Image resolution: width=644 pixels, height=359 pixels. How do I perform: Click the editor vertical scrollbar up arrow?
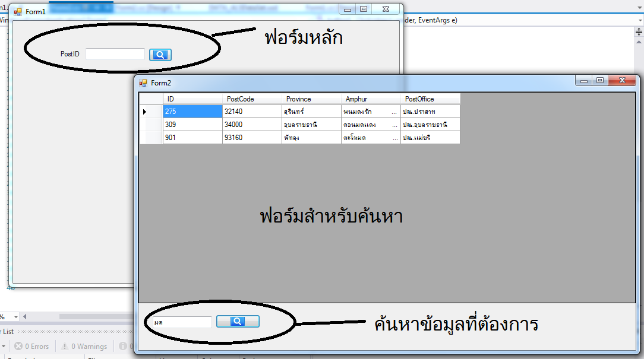[x=639, y=42]
